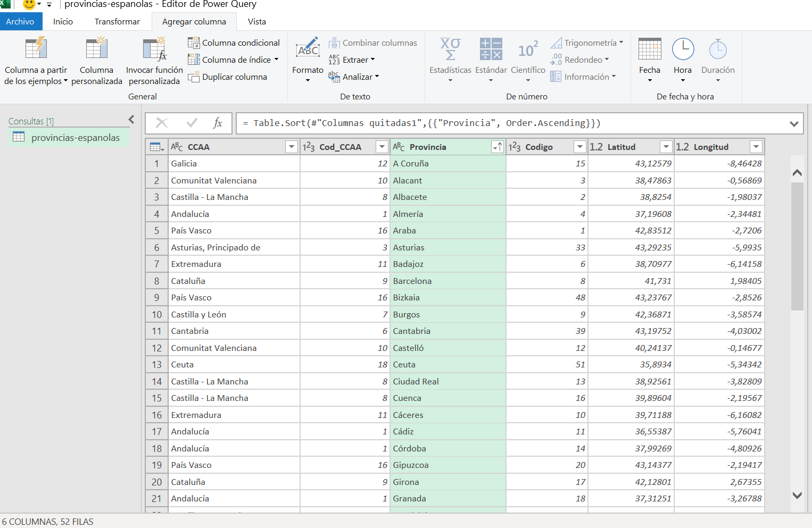Viewport: 812px width, 528px height.
Task: Open the Formato text tool
Action: 308,60
